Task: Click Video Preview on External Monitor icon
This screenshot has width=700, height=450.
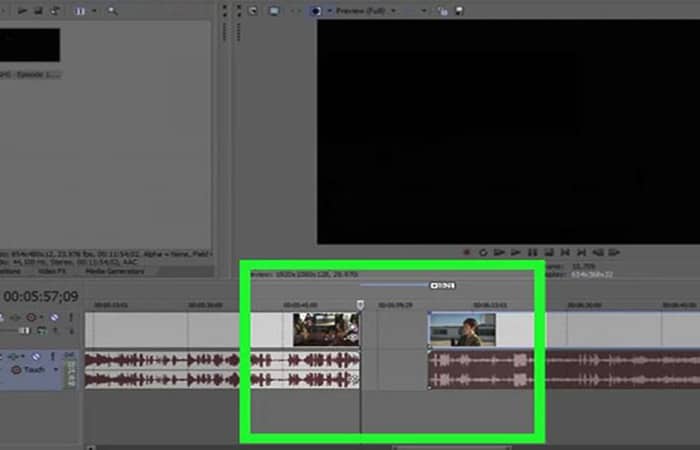Action: click(274, 11)
